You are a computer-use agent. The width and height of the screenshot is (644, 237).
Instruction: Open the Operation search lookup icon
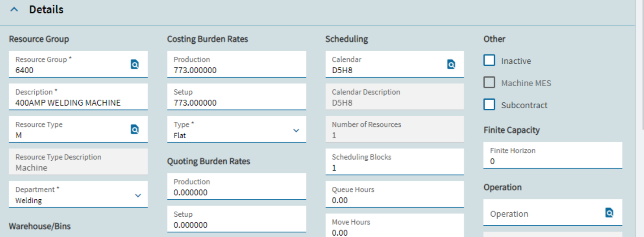point(609,213)
